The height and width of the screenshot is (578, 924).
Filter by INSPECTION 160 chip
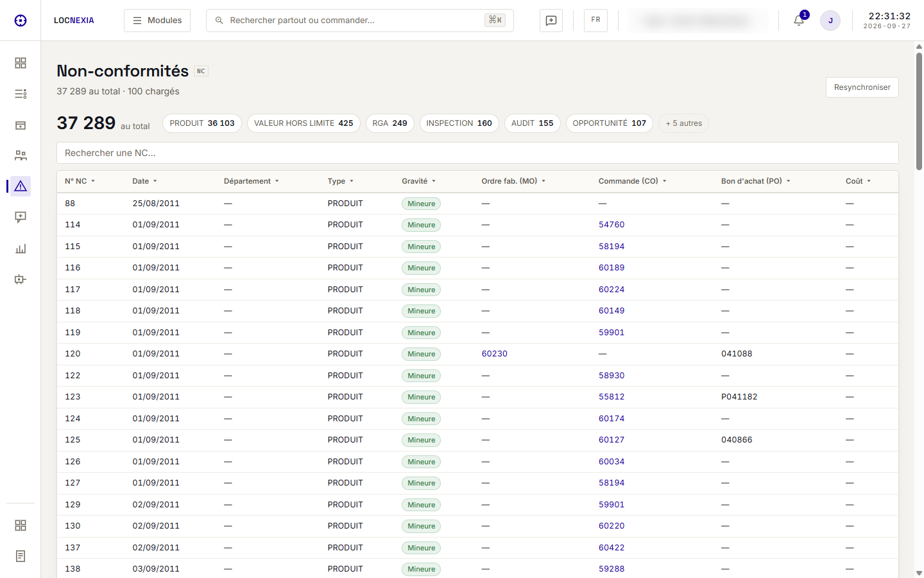(459, 123)
